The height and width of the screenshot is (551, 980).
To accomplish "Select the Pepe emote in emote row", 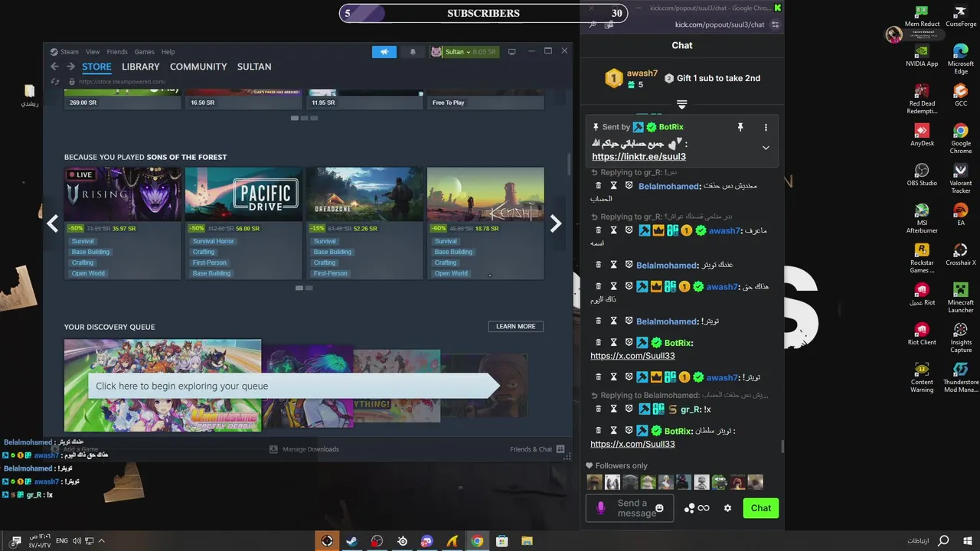I will pyautogui.click(x=719, y=482).
